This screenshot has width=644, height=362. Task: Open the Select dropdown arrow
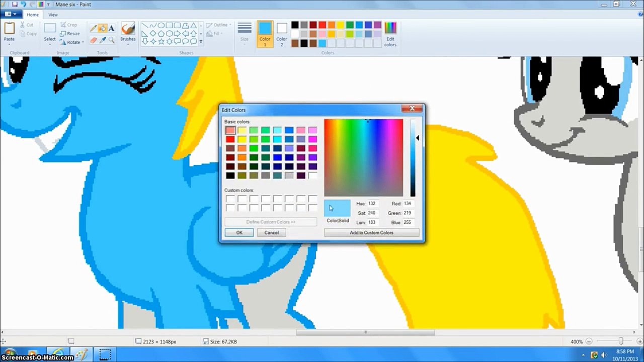(x=50, y=44)
